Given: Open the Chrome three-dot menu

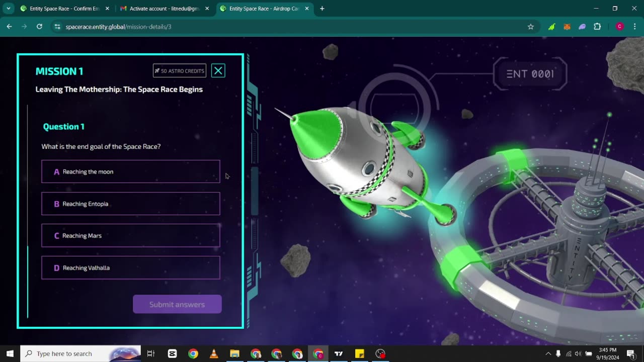Looking at the screenshot, I should coord(634,27).
